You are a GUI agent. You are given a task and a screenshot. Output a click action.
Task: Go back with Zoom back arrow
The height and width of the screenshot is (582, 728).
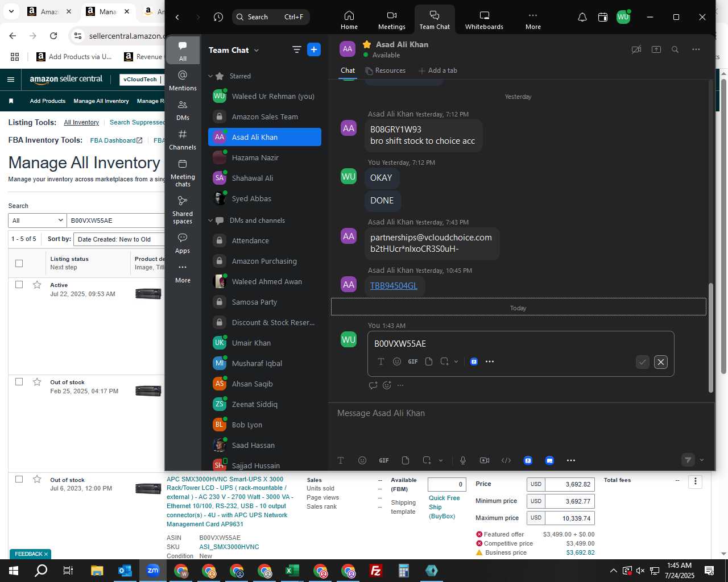(177, 17)
